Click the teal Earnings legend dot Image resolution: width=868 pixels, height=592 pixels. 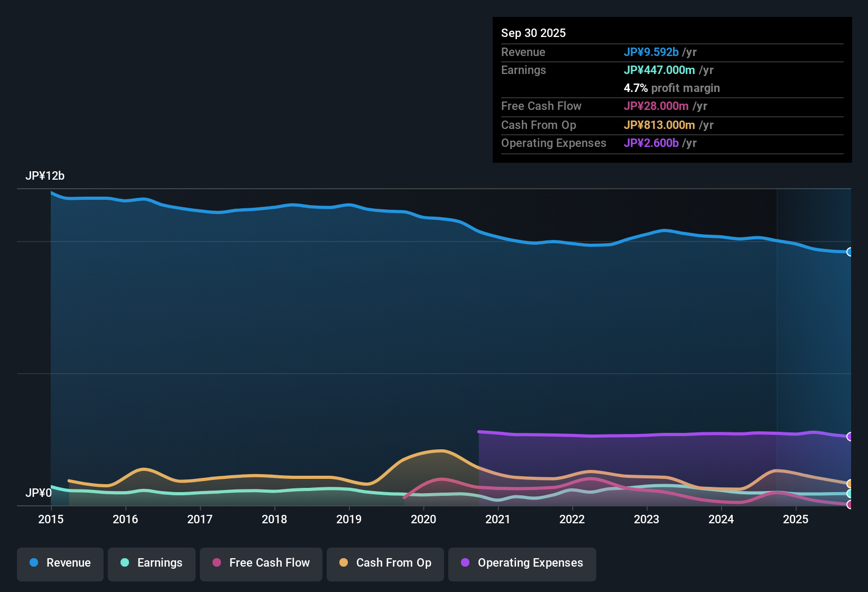pyautogui.click(x=125, y=563)
